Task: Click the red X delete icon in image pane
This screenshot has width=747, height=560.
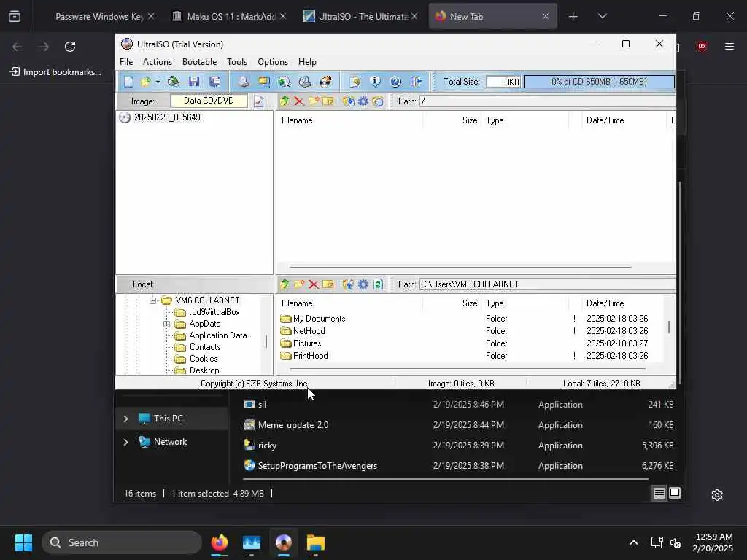Action: tap(299, 101)
